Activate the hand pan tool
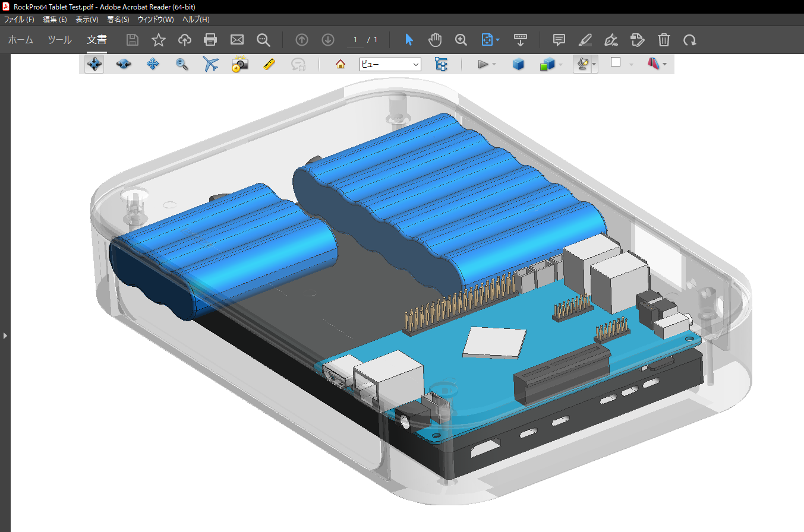The height and width of the screenshot is (532, 804). [435, 40]
